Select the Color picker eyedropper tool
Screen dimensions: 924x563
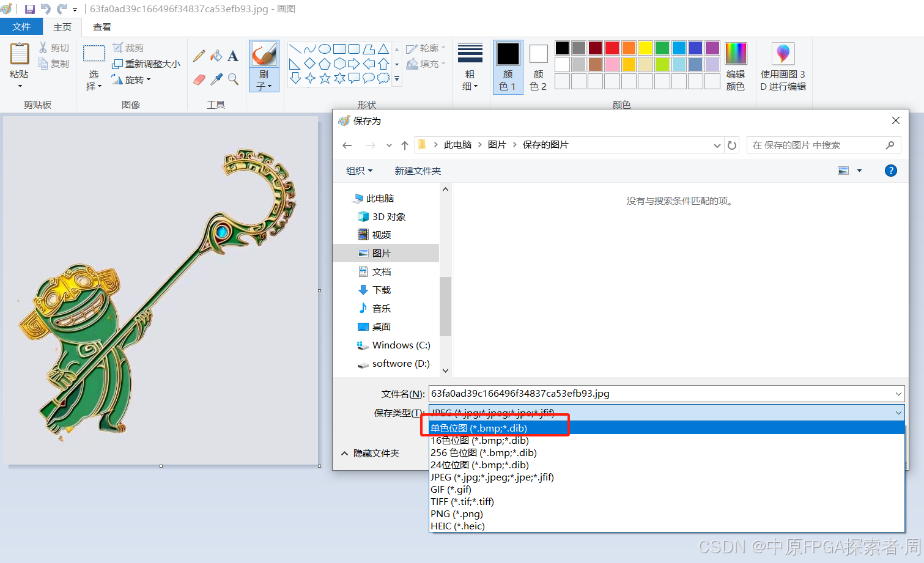(x=216, y=79)
